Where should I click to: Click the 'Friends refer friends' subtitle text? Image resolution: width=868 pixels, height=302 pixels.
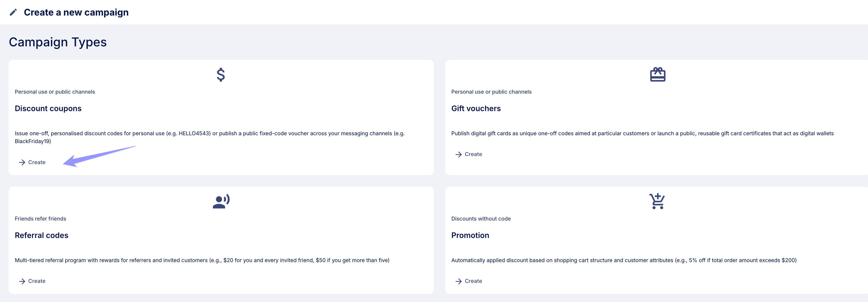(40, 219)
